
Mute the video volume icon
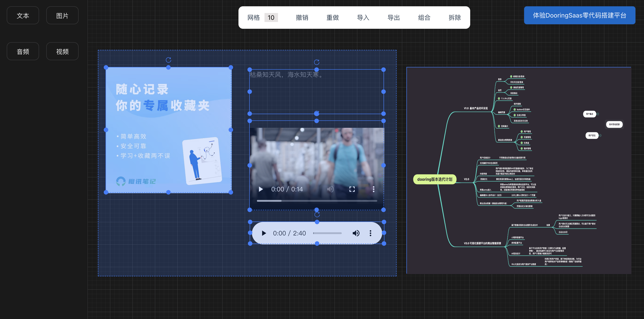point(330,189)
